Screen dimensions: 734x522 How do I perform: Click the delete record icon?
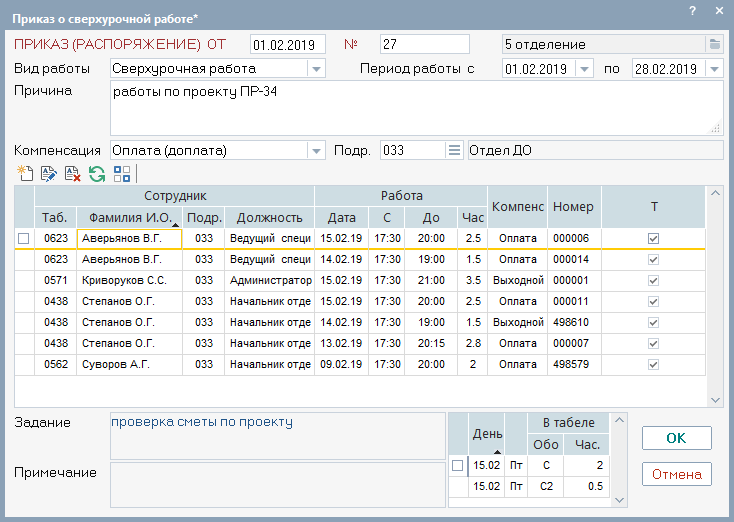(x=72, y=173)
